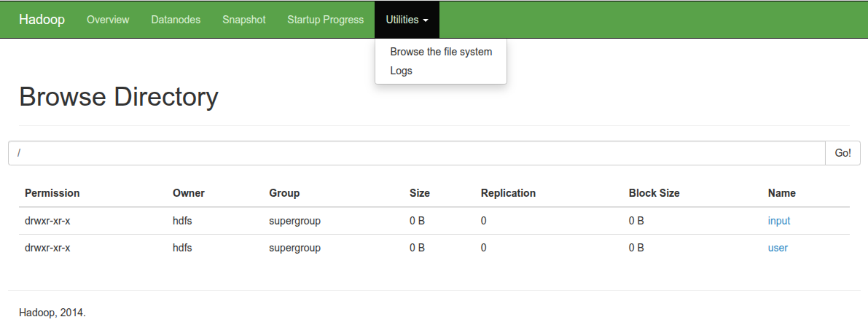The height and width of the screenshot is (325, 868).
Task: Open the user directory link
Action: pos(778,248)
